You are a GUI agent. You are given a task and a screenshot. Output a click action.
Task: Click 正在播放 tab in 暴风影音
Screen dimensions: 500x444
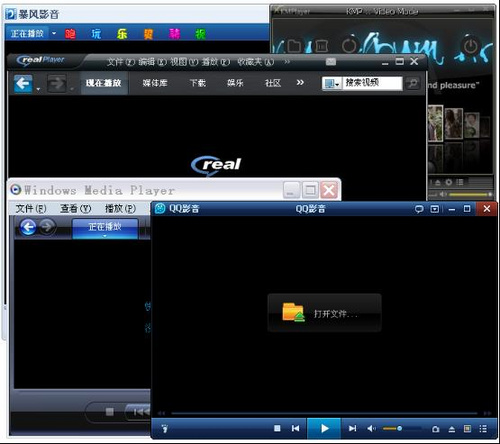pos(27,33)
